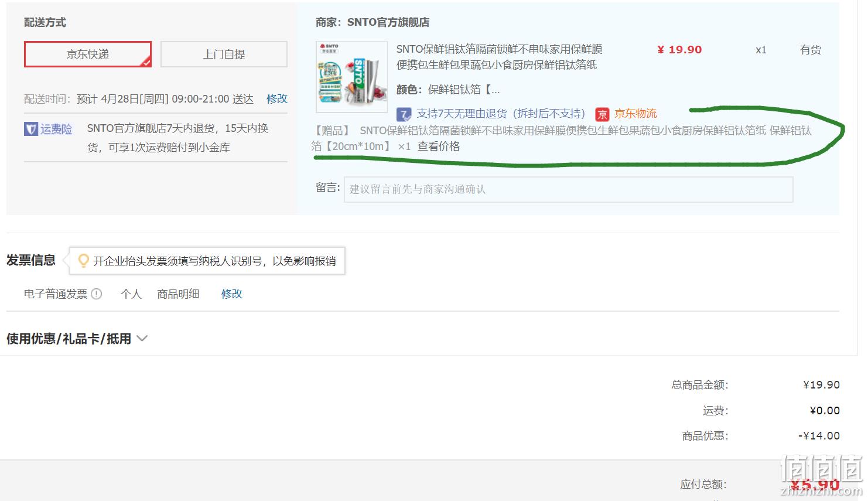The width and height of the screenshot is (868, 501).
Task: Select 京东快递 delivery option
Action: click(x=88, y=54)
